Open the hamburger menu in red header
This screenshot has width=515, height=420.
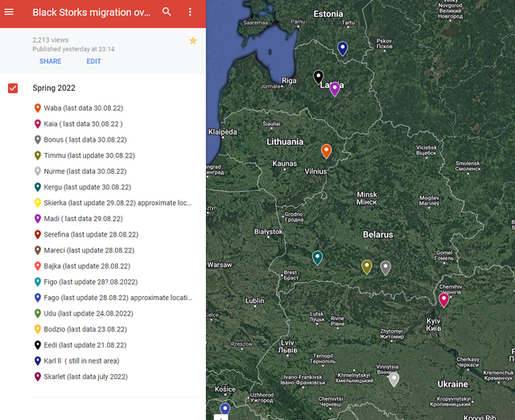click(9, 12)
